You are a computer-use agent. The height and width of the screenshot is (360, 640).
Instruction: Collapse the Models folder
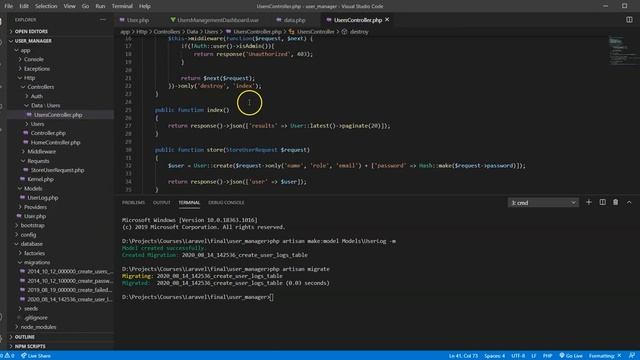[x=33, y=188]
